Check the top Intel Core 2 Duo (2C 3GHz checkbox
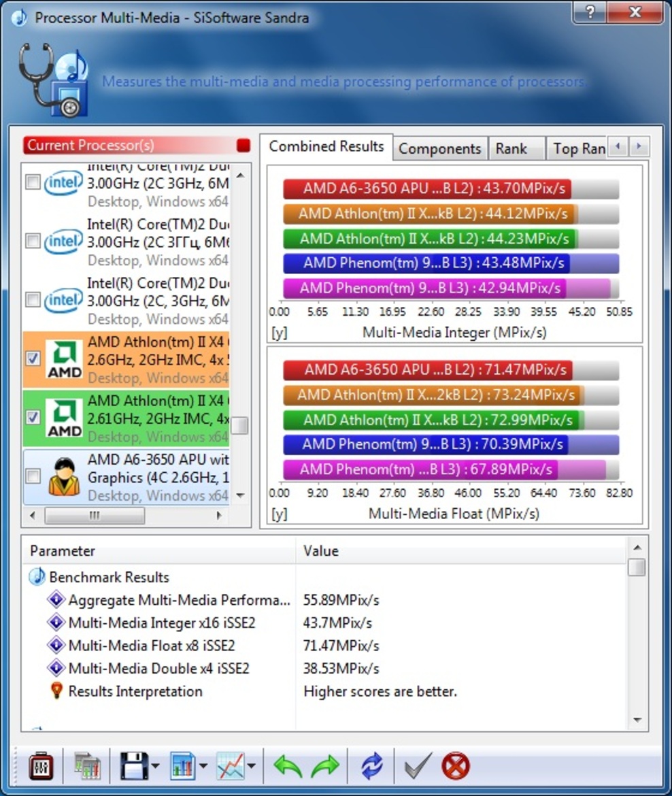This screenshot has height=796, width=672. point(33,182)
